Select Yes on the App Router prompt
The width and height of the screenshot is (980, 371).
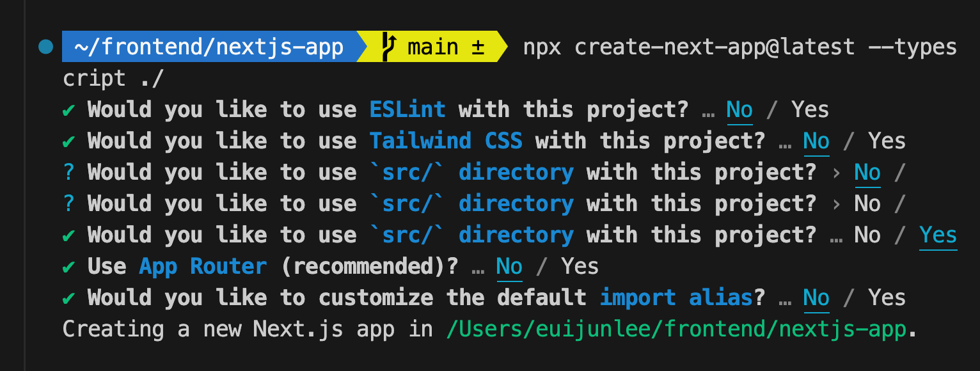(x=580, y=267)
